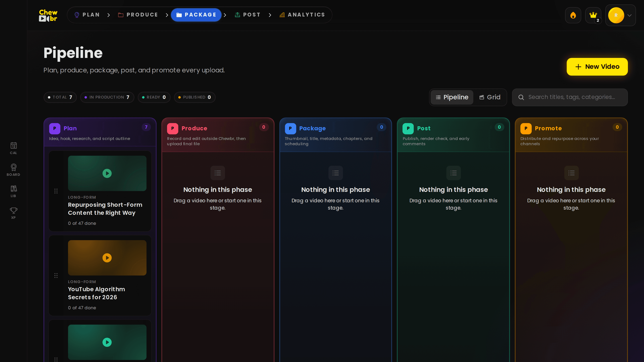The image size is (644, 362).
Task: Open the CAL calendar sidebar icon
Action: point(13,148)
